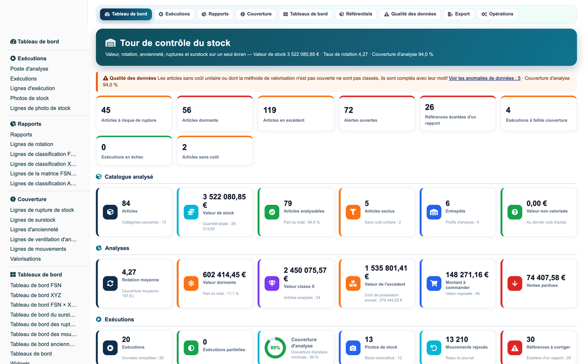Image resolution: width=588 pixels, height=364 pixels.
Task: Click the warehouse icon in the header banner
Action: click(x=111, y=43)
